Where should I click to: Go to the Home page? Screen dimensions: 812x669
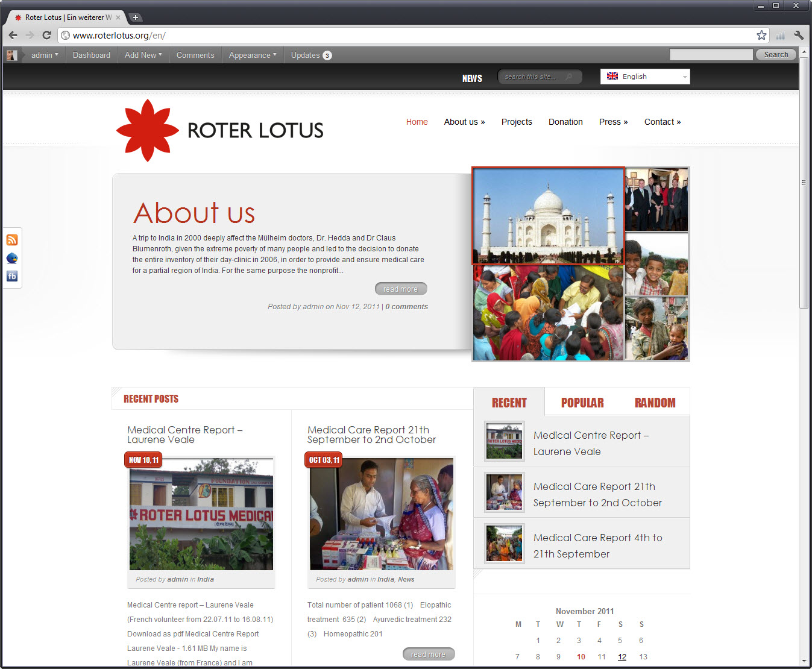pos(417,122)
